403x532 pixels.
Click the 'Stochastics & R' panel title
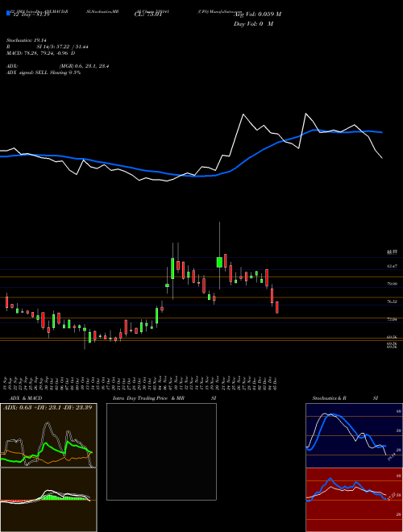(x=329, y=398)
